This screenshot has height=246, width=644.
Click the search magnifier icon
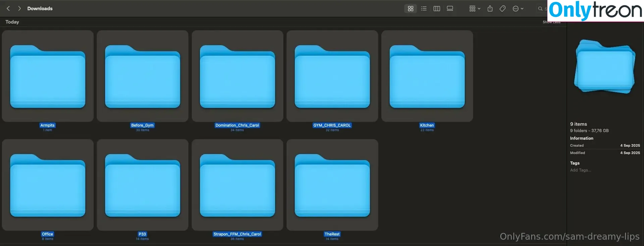pyautogui.click(x=540, y=9)
